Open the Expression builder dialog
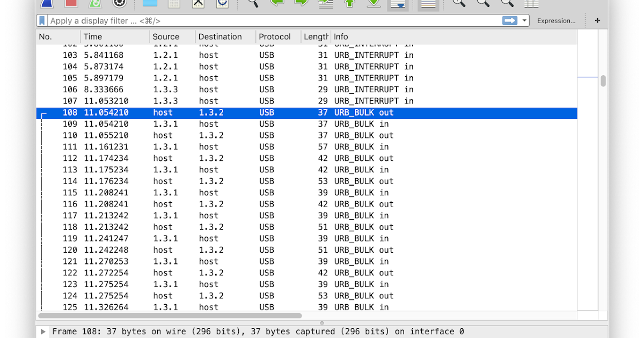The width and height of the screenshot is (644, 338). click(556, 20)
